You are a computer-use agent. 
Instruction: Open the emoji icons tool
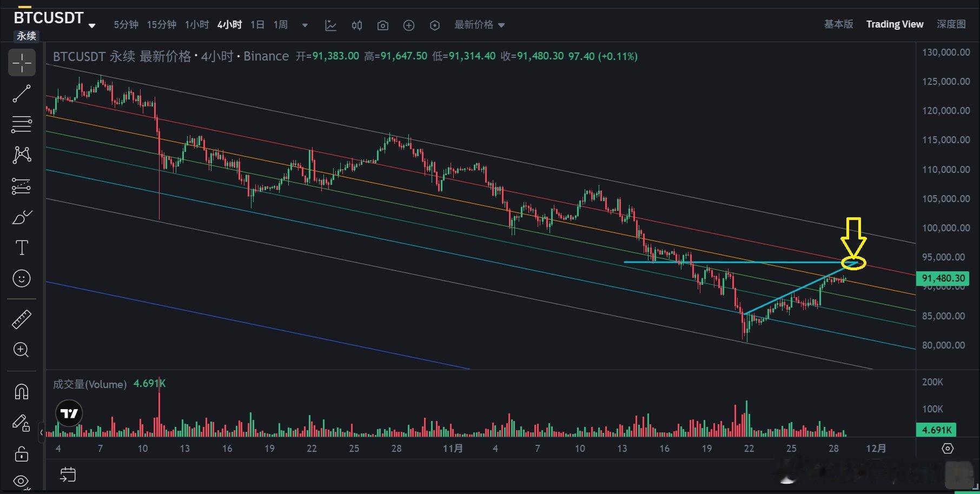click(22, 279)
